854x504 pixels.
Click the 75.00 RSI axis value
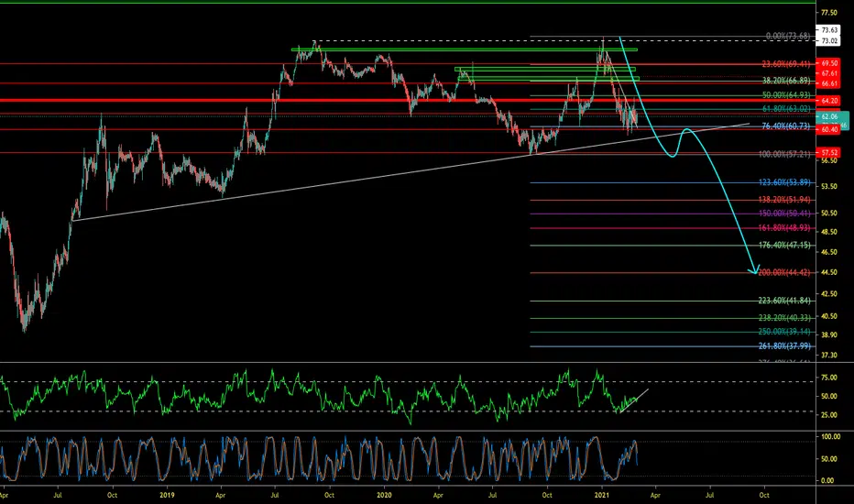pyautogui.click(x=829, y=378)
